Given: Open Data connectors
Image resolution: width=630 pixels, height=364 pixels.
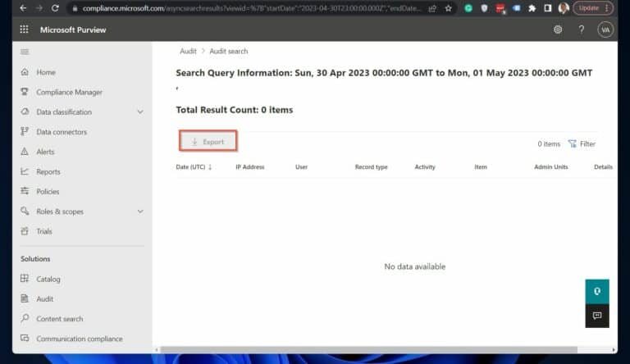Looking at the screenshot, I should coord(62,132).
